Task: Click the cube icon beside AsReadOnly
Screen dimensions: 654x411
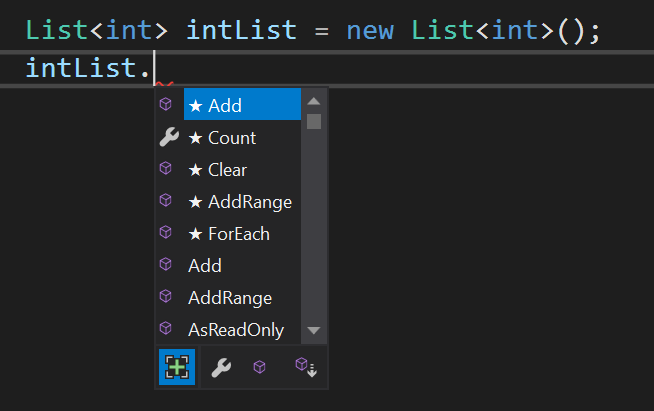Action: pyautogui.click(x=166, y=328)
